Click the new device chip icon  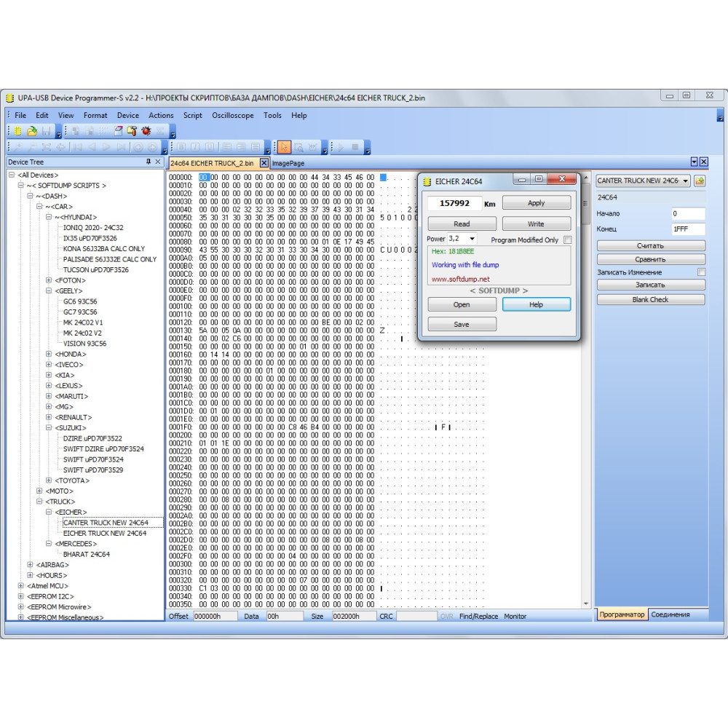[x=18, y=131]
